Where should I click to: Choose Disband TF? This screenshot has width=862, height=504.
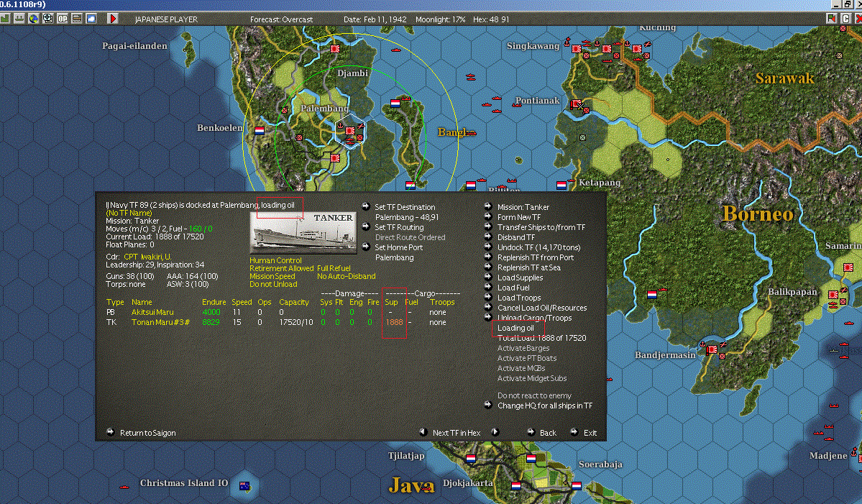[516, 237]
